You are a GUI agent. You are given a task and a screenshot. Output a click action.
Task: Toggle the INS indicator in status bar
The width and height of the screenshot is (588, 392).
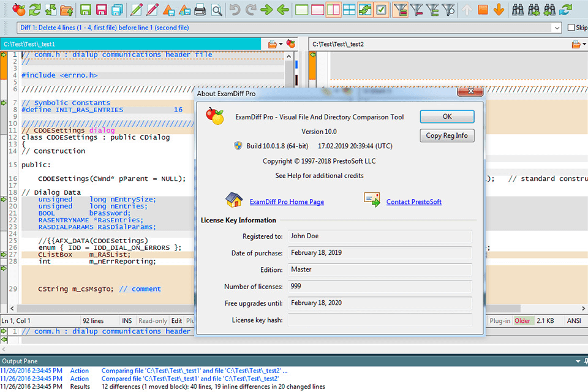pos(127,321)
